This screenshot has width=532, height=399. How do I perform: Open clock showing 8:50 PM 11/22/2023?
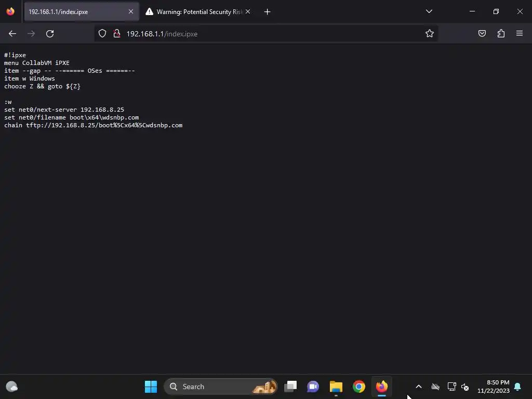(494, 387)
